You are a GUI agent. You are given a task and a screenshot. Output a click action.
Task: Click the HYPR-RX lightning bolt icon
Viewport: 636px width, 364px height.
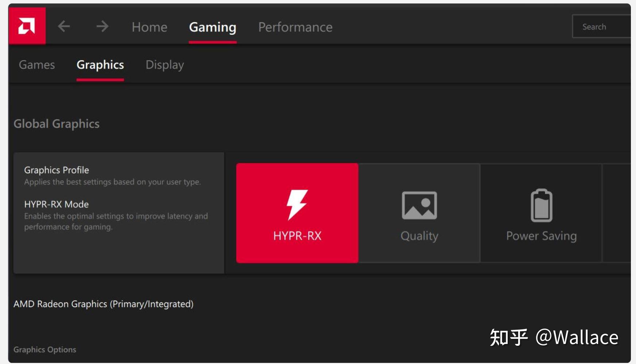tap(297, 205)
